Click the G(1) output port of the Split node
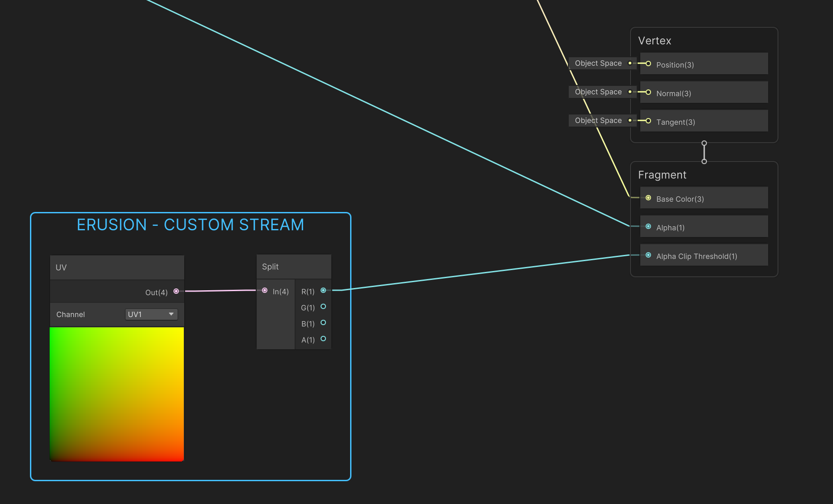833x504 pixels. point(323,307)
